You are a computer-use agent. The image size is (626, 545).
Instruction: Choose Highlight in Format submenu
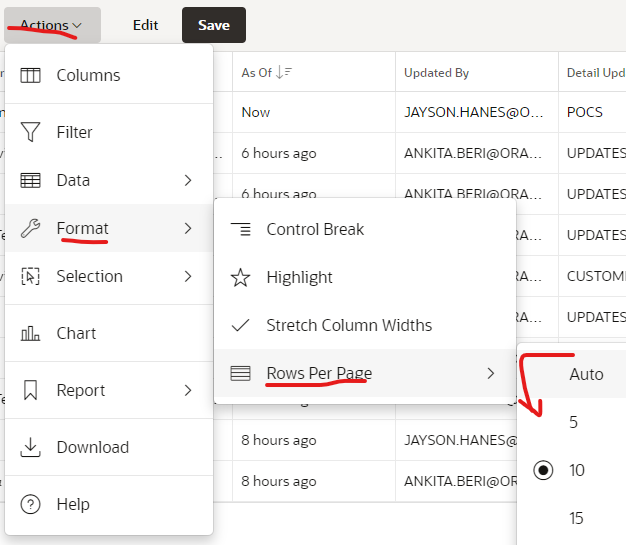[x=365, y=277]
